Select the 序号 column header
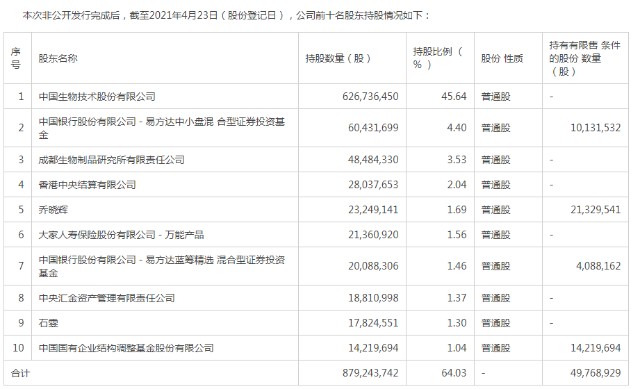Image resolution: width=640 pixels, height=389 pixels. coord(16,58)
